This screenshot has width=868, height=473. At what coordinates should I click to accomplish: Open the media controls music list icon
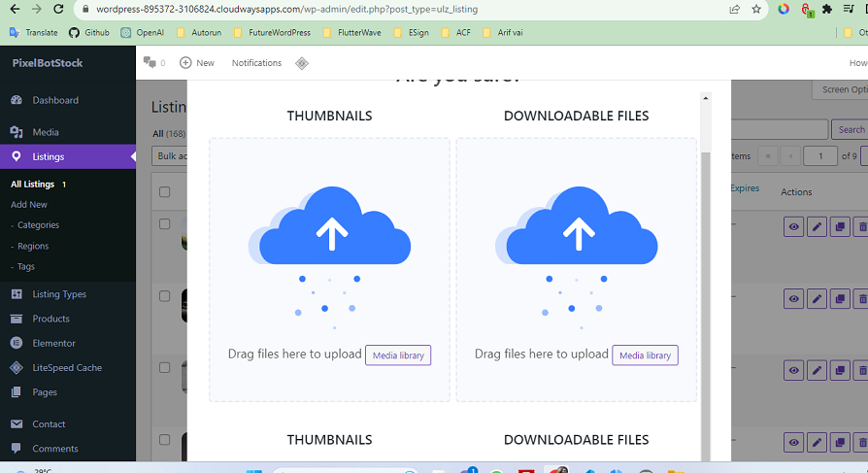849,9
